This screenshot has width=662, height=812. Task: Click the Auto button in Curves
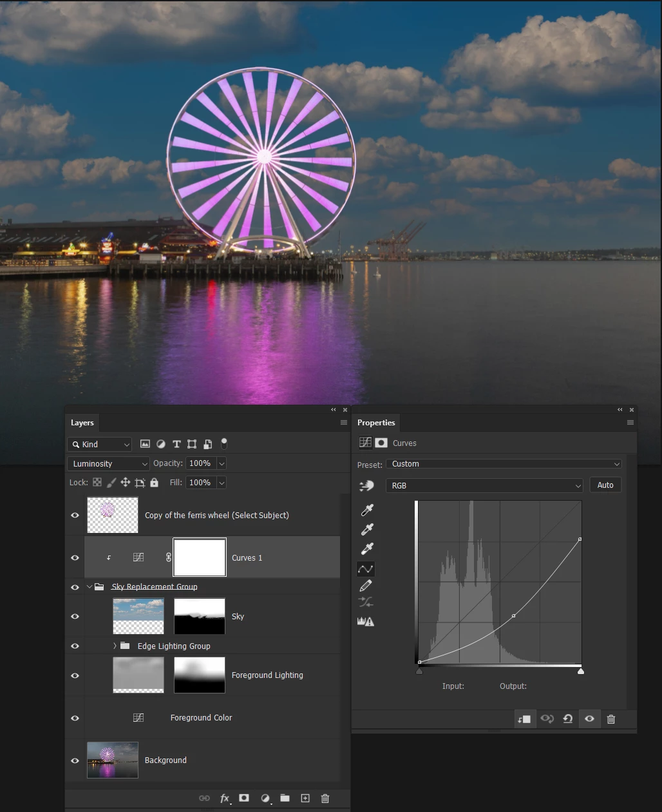(605, 485)
